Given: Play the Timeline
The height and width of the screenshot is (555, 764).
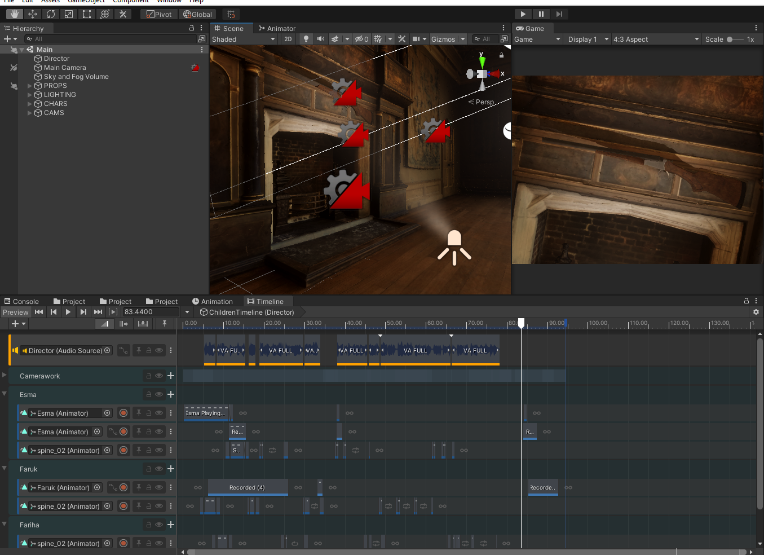Looking at the screenshot, I should tap(68, 312).
